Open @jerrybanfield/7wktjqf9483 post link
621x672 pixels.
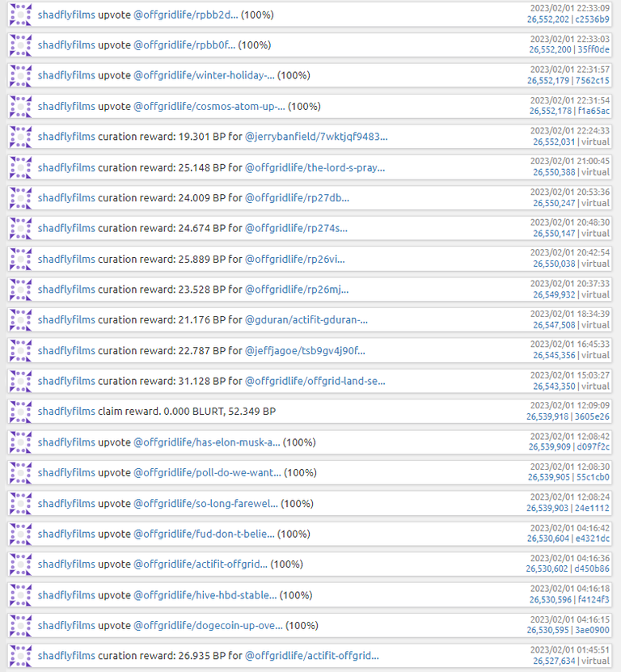[x=316, y=137]
